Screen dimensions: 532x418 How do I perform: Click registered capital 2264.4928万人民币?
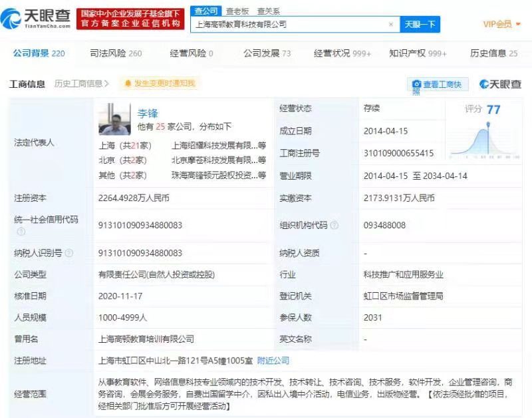pyautogui.click(x=134, y=198)
